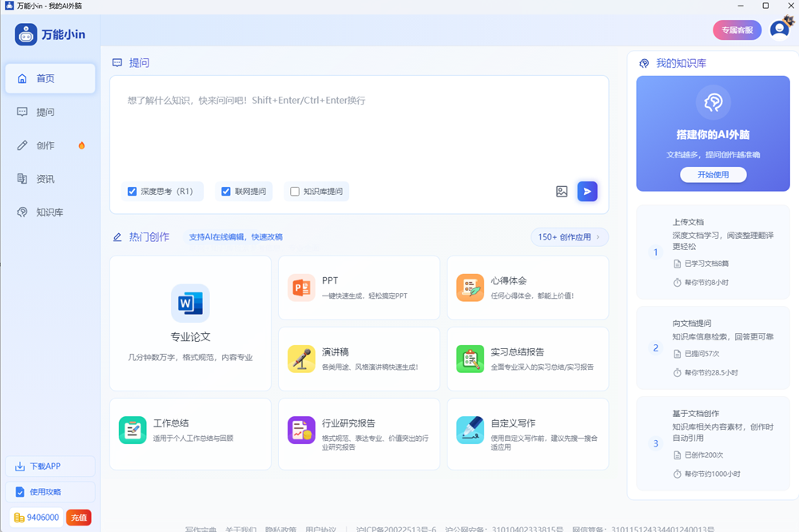The image size is (799, 532).
Task: Switch to 创作 in the sidebar
Action: [x=46, y=145]
